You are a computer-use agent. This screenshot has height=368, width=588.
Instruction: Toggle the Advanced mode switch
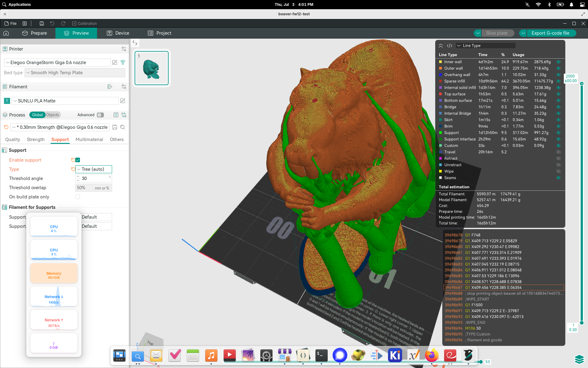tap(100, 115)
